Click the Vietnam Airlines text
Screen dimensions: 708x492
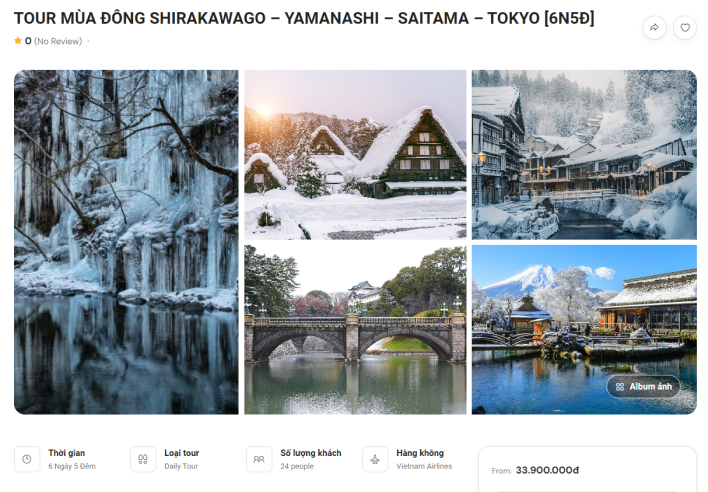click(x=424, y=466)
